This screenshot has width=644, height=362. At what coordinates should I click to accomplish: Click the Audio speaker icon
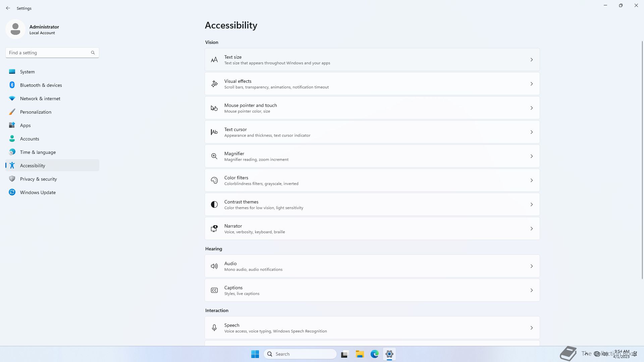tap(214, 266)
